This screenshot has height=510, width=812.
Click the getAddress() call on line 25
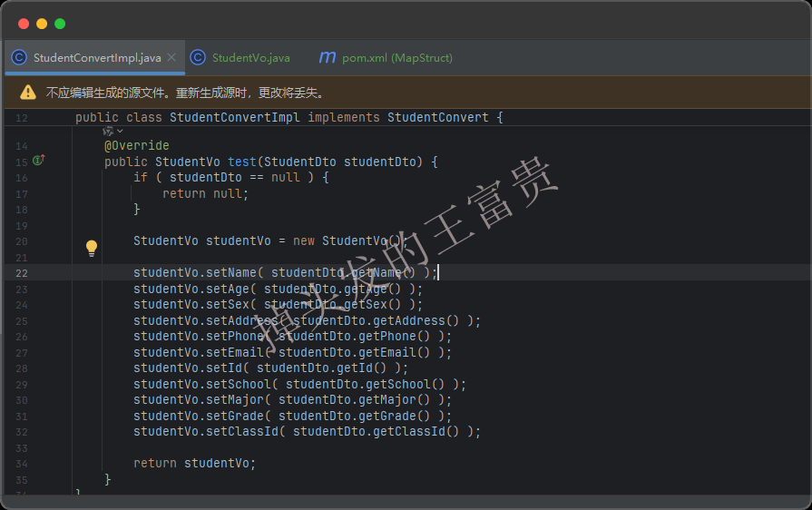416,320
